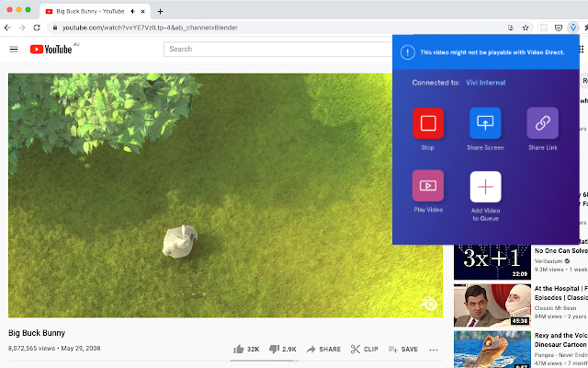Add Video to Queue with plus icon
588x368 pixels.
coord(485,187)
